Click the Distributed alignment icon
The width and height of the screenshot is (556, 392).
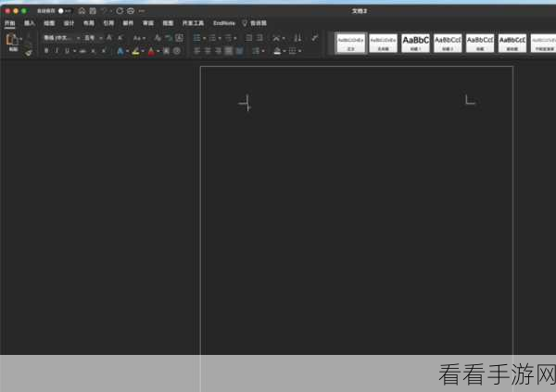pyautogui.click(x=239, y=51)
